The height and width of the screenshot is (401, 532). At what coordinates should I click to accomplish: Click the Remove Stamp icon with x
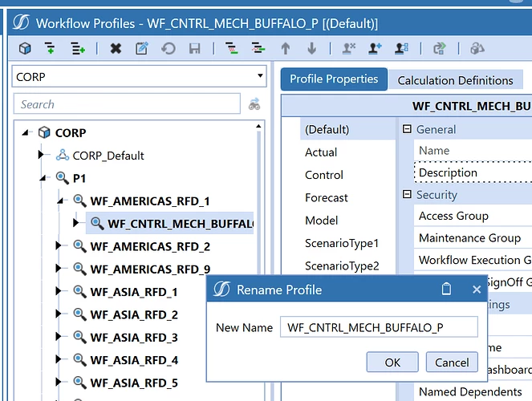pos(348,48)
